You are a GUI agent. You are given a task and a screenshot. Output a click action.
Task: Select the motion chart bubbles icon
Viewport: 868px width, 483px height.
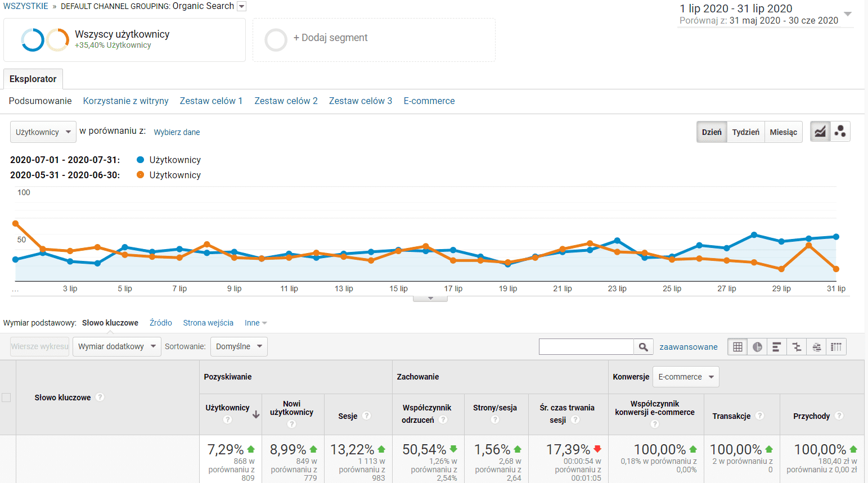pos(840,131)
